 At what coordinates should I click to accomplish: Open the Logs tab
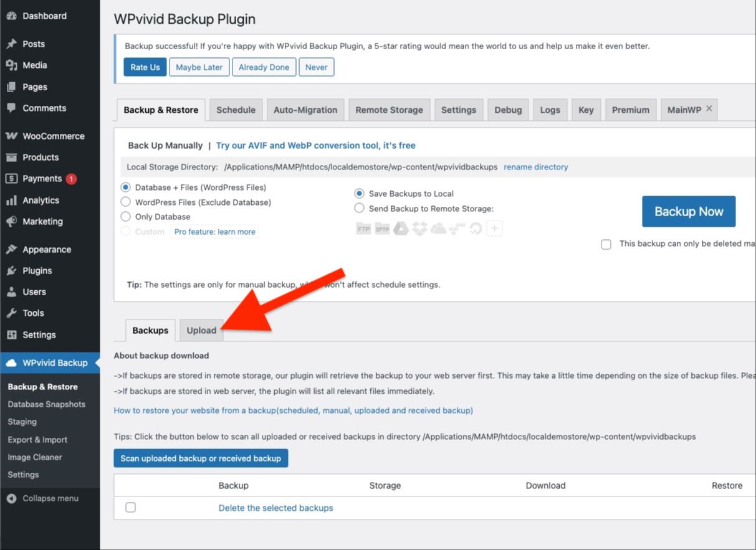[550, 110]
